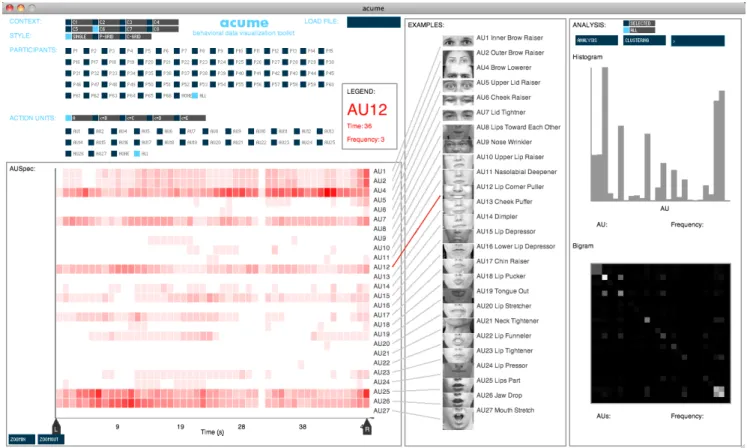Click example label AU26 Jaw Drop
747x448 pixels.
(499, 395)
